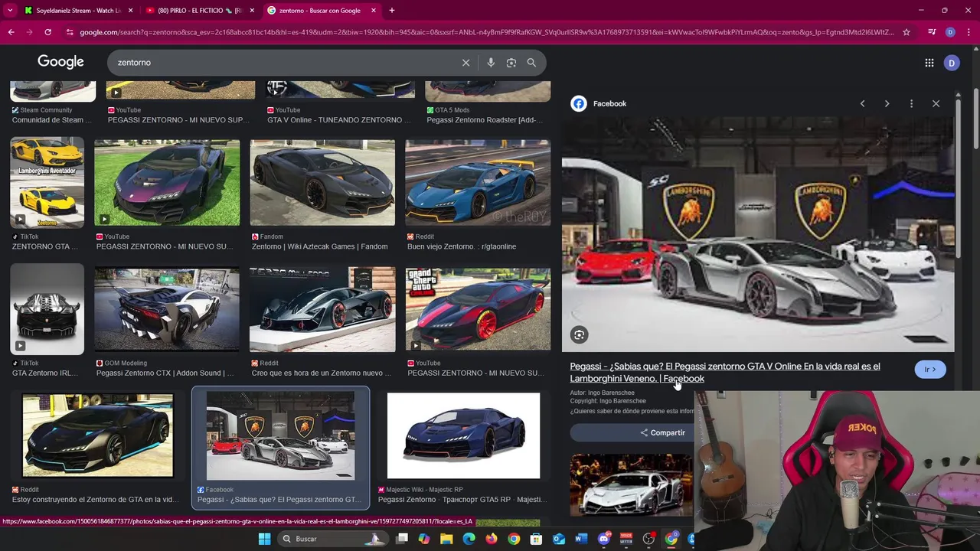The image size is (980, 551).
Task: Reload the current page
Action: (47, 32)
